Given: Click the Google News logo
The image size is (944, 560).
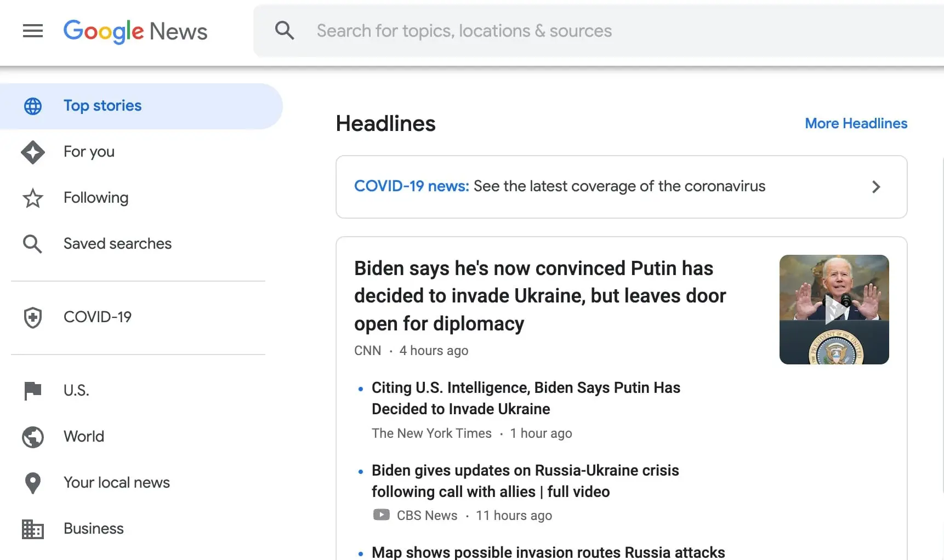Looking at the screenshot, I should point(135,31).
